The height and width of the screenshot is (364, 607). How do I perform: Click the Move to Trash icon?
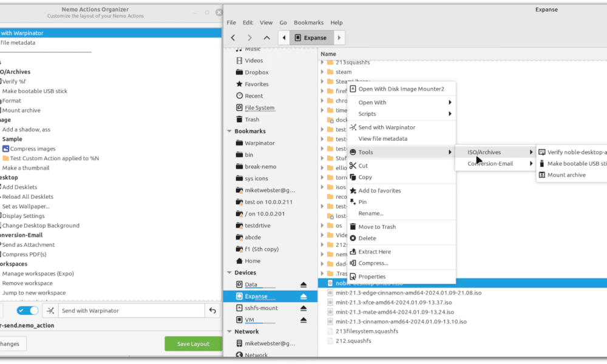pos(353,227)
